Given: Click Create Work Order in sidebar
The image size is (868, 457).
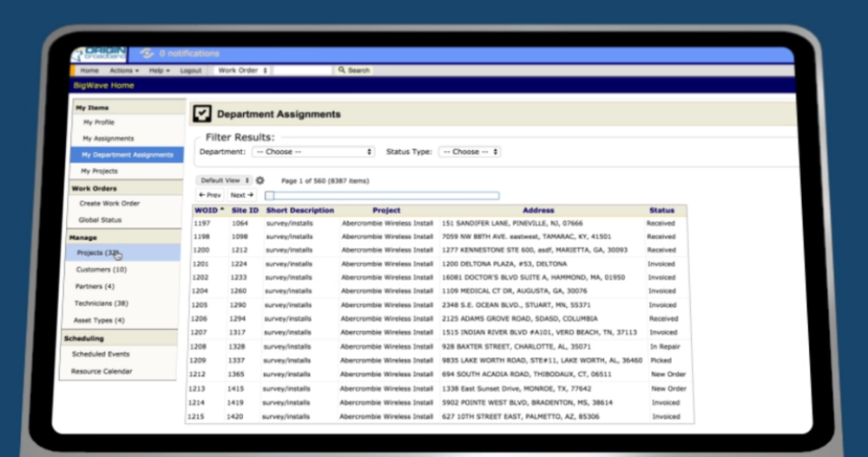Looking at the screenshot, I should click(x=109, y=204).
